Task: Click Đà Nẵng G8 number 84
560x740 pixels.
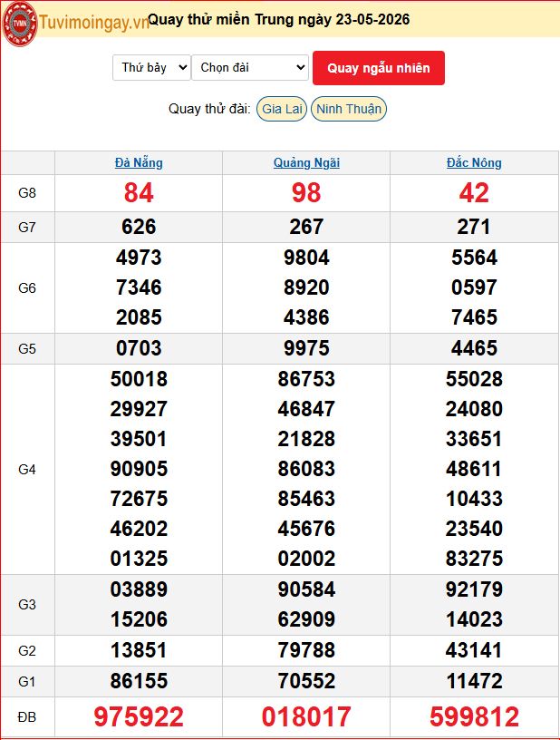Action: (x=139, y=193)
